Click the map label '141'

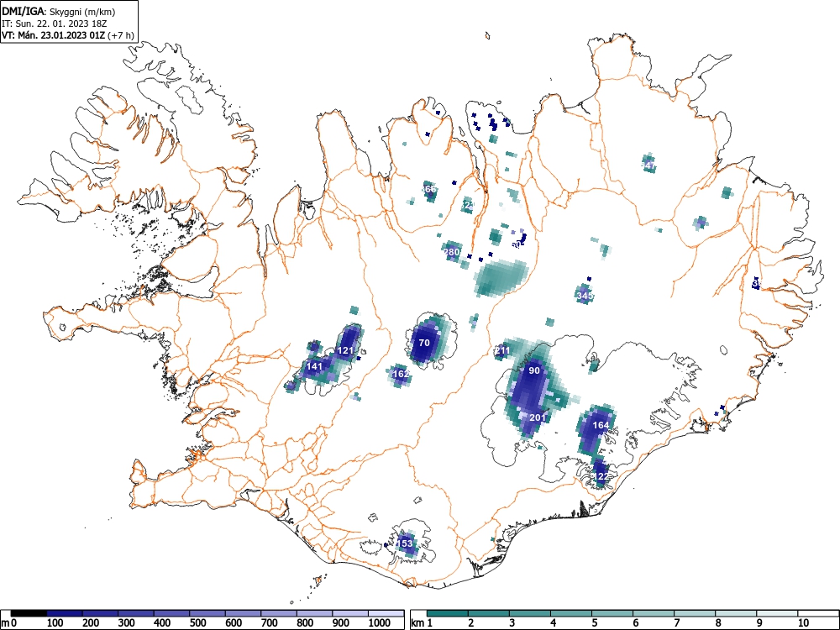pyautogui.click(x=314, y=366)
